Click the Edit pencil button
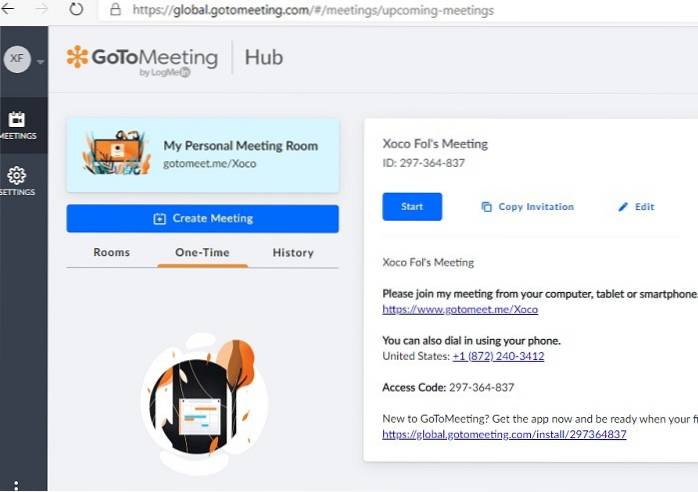This screenshot has width=698, height=492. [x=636, y=207]
